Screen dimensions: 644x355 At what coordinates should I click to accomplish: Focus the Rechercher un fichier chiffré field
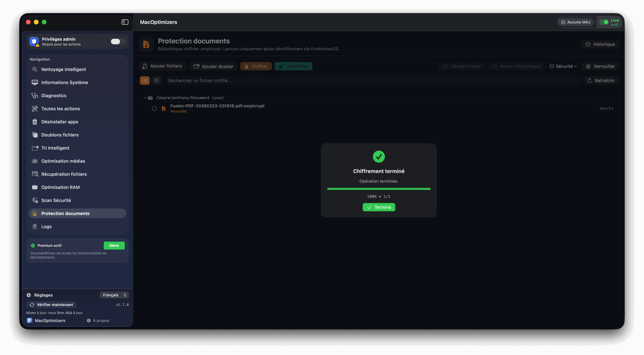(x=373, y=80)
